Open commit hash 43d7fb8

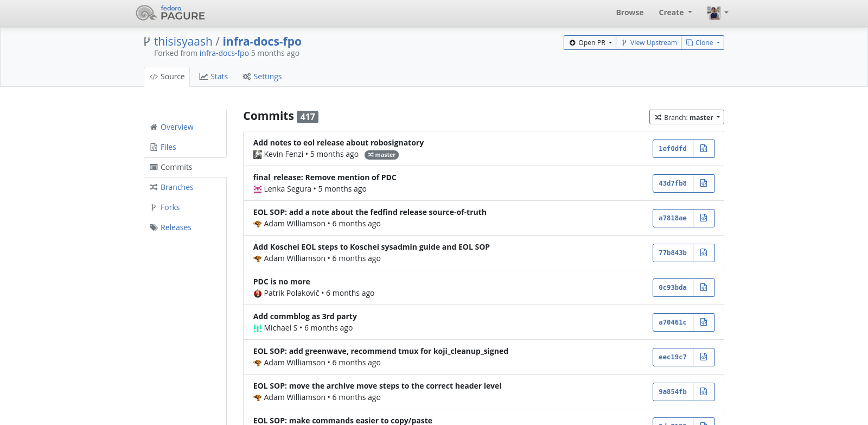(673, 183)
